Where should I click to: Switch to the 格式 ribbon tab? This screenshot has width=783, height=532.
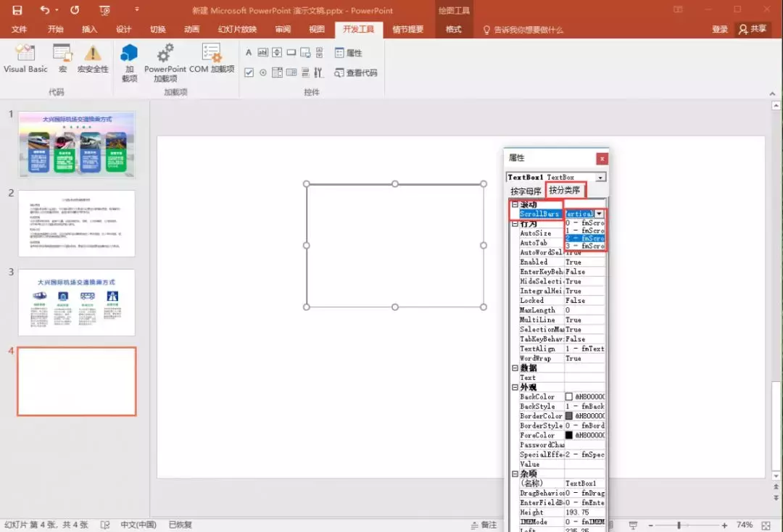(453, 30)
